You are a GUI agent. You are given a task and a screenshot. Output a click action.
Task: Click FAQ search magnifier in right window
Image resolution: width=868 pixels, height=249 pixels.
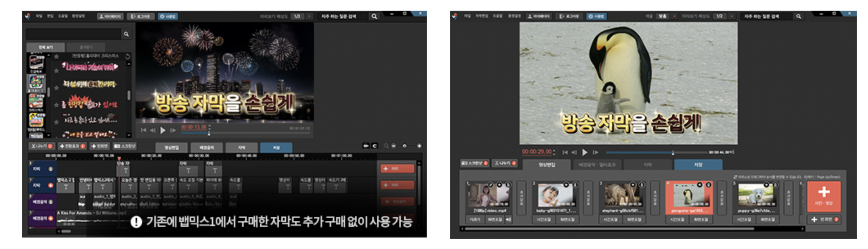point(798,16)
